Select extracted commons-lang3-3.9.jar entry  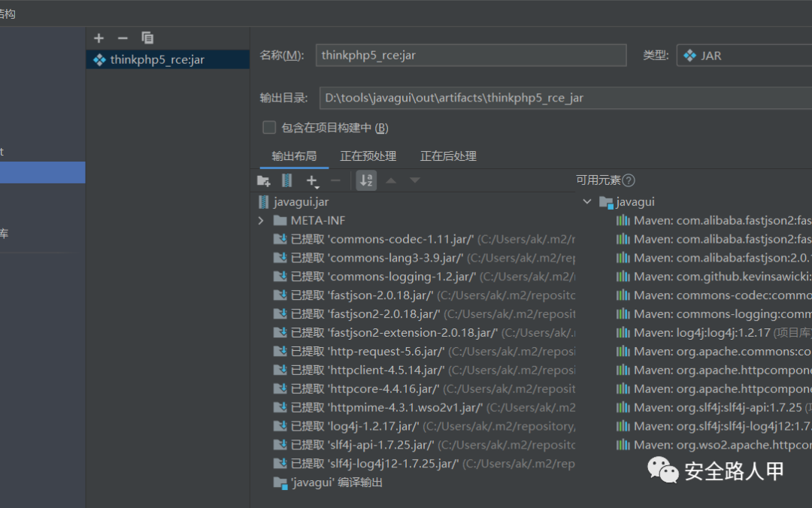pos(423,258)
